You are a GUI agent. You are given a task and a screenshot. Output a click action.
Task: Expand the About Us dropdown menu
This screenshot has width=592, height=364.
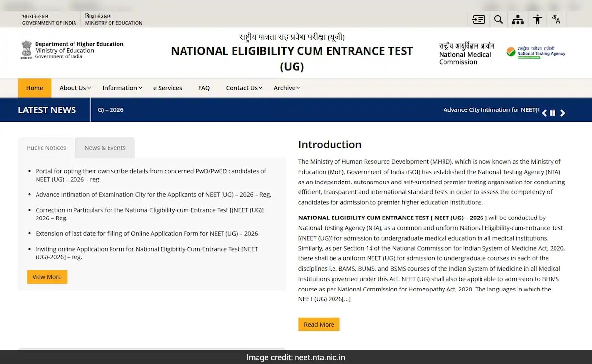click(x=75, y=88)
